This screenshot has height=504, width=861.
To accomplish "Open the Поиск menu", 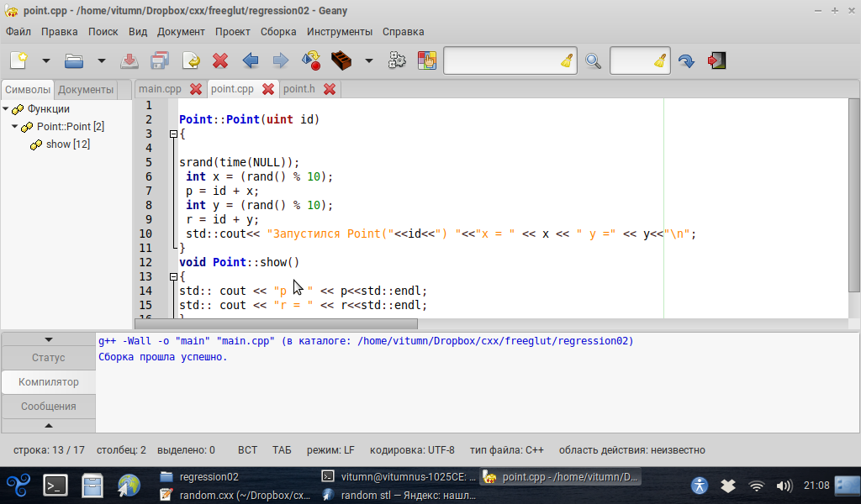I will pos(103,32).
